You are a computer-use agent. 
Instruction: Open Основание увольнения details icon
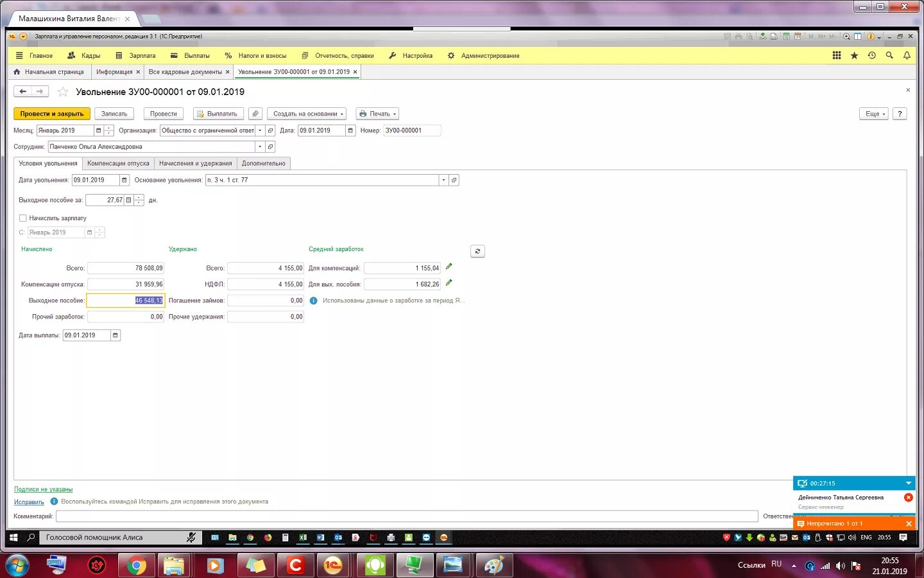click(x=454, y=180)
